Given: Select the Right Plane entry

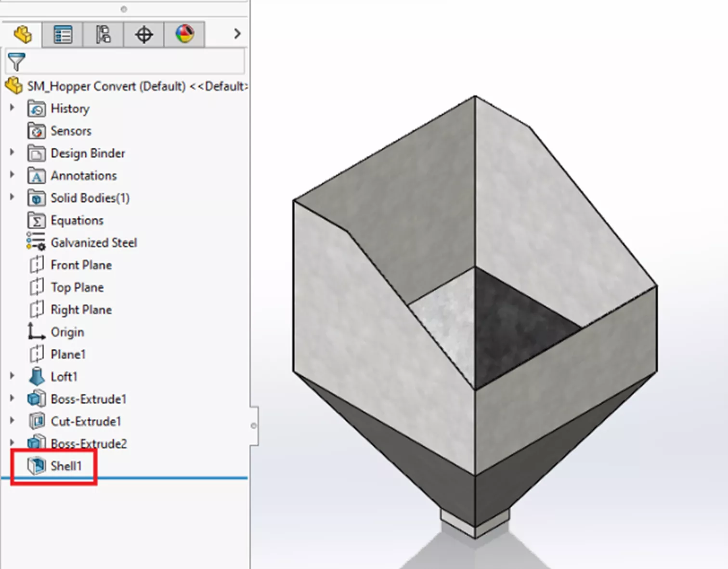Looking at the screenshot, I should (81, 309).
